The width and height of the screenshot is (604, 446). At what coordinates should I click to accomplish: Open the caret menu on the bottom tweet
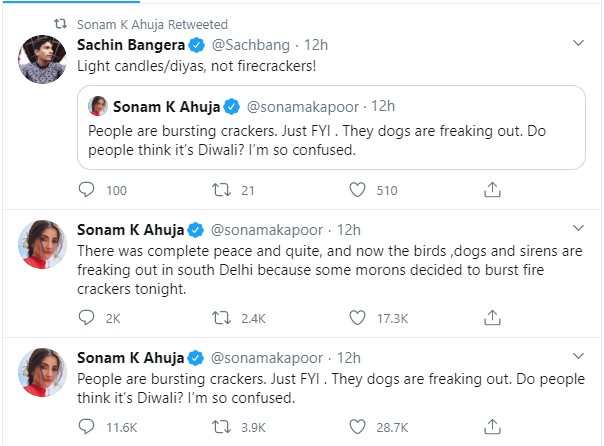click(x=578, y=356)
